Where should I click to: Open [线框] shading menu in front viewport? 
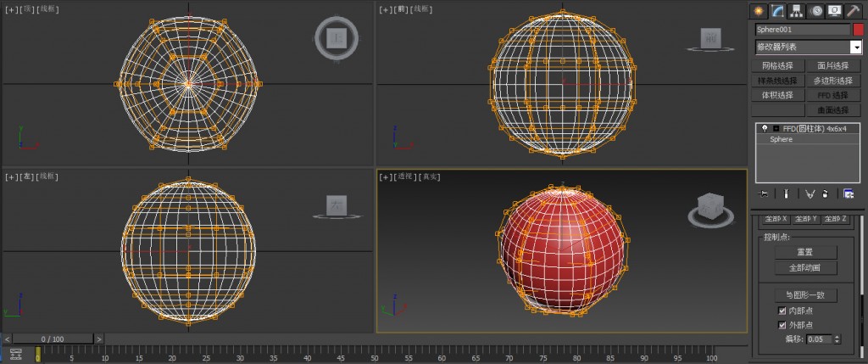422,8
